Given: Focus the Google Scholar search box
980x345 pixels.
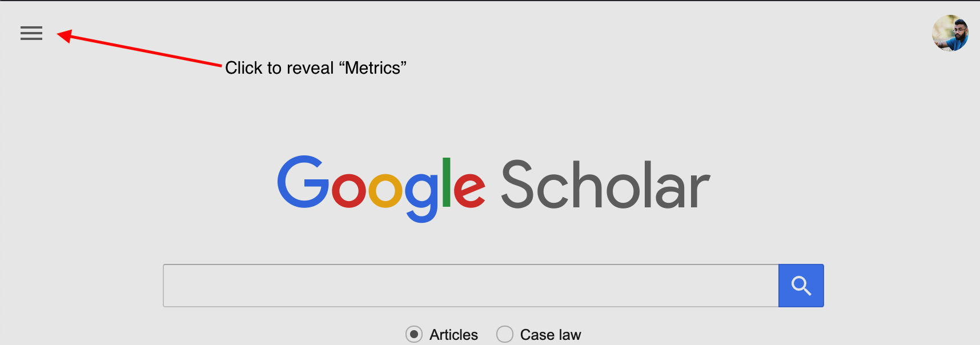Looking at the screenshot, I should click(471, 286).
